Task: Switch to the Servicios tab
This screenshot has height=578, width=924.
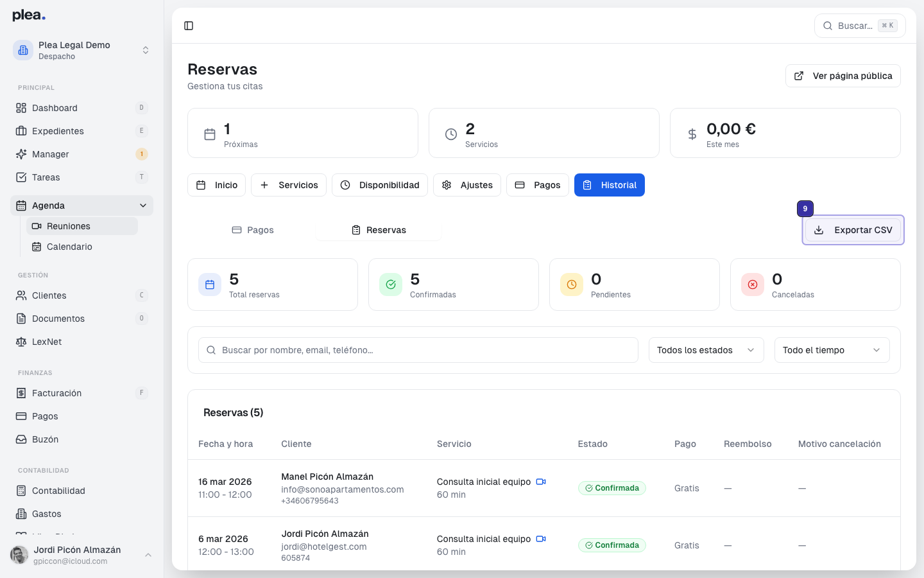Action: 289,185
